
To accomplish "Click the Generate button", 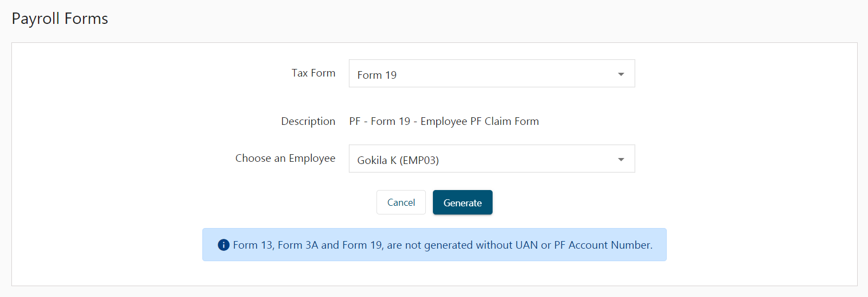I will pos(463,203).
